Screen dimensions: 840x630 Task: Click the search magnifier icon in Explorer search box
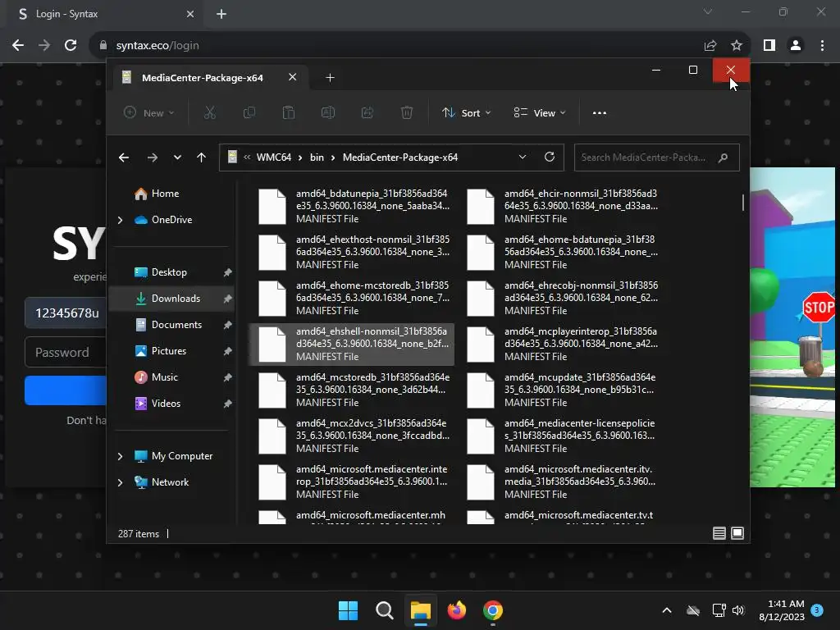click(x=724, y=157)
